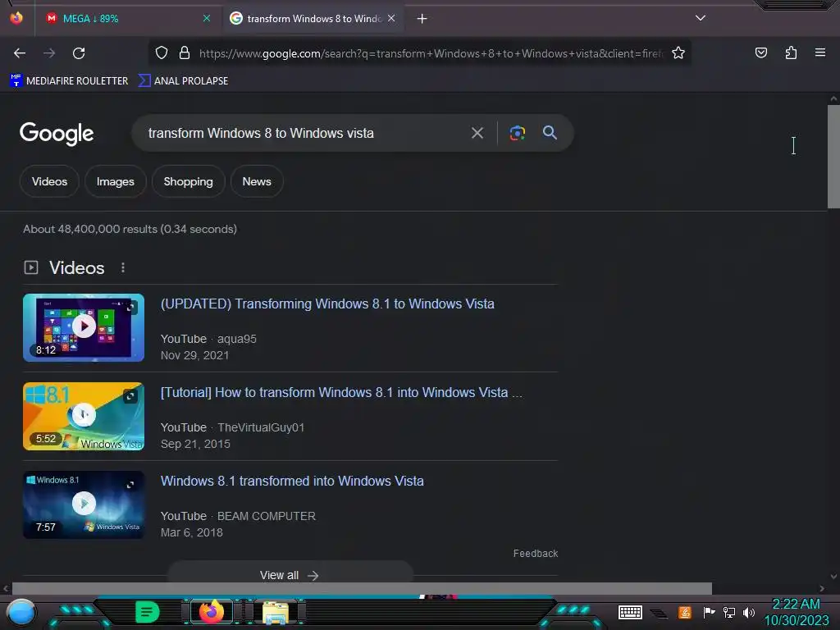
Task: Click the padlock site information icon
Action: point(185,52)
